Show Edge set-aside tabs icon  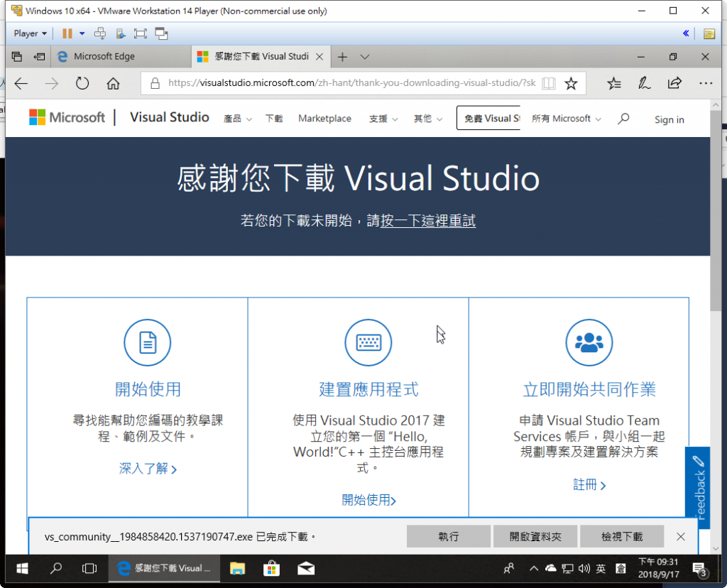(17, 57)
